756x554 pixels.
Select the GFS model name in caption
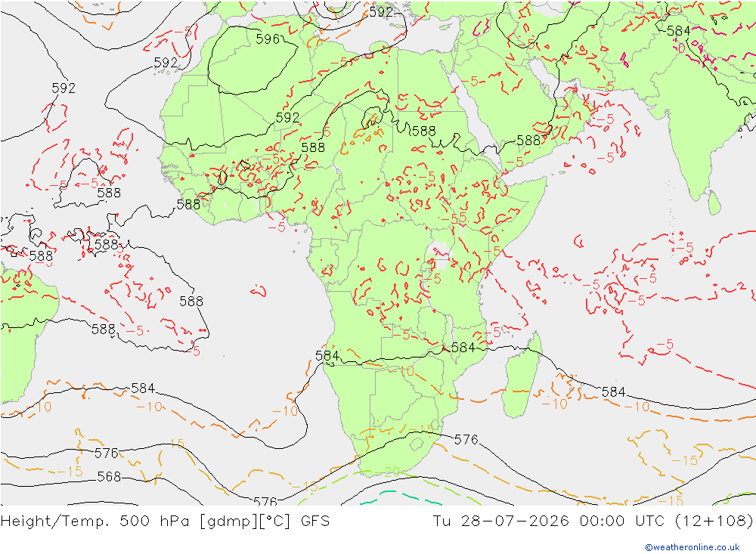(x=315, y=522)
